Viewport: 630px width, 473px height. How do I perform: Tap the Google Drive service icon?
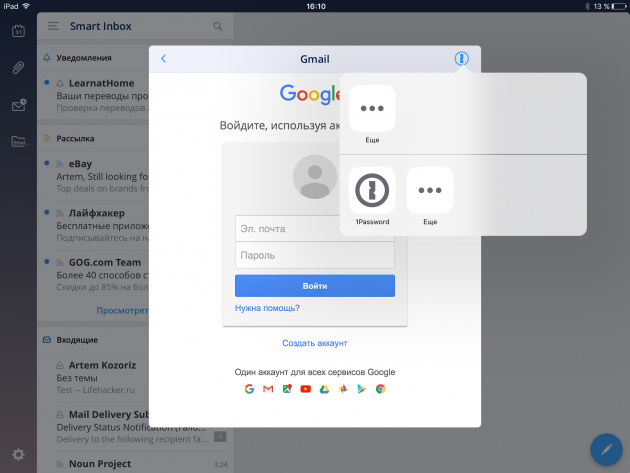pyautogui.click(x=324, y=389)
